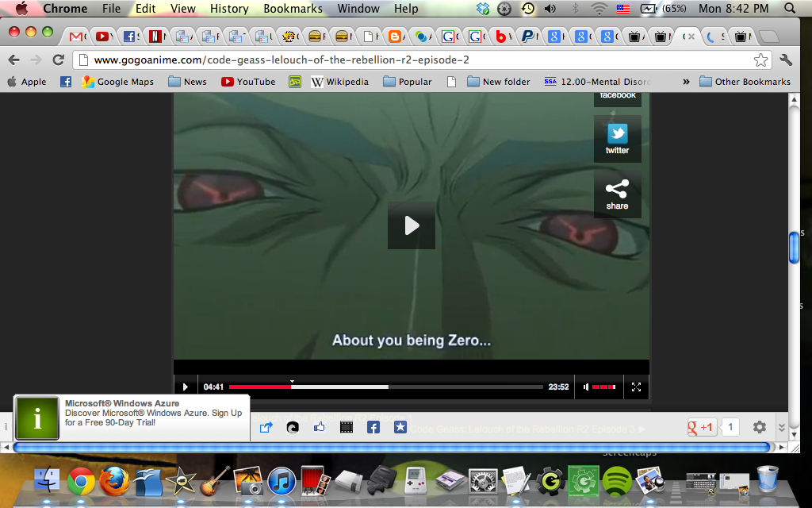
Task: Open the History menu
Action: 229,8
